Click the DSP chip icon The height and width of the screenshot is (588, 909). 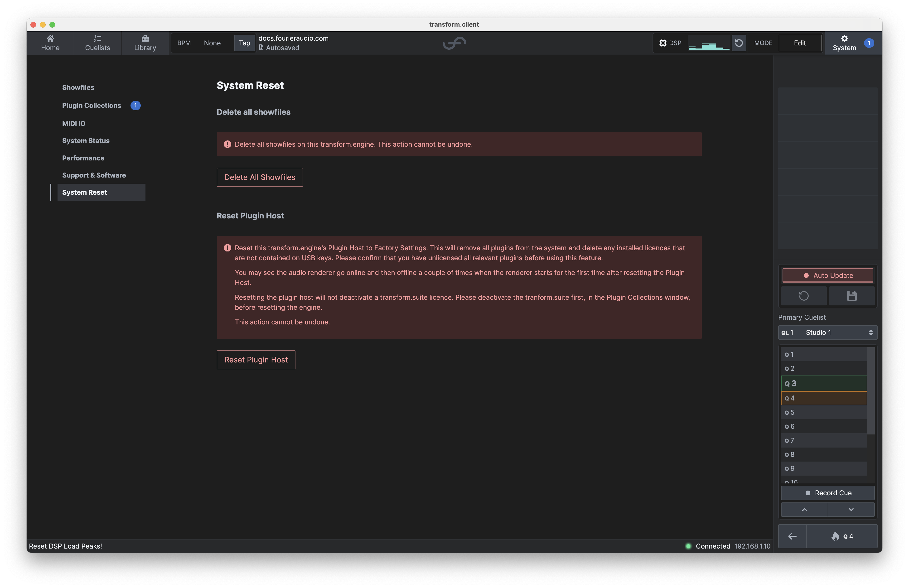tap(663, 43)
